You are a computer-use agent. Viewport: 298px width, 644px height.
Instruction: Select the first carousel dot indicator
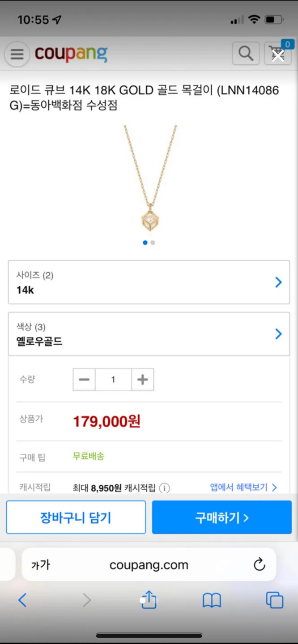145,242
